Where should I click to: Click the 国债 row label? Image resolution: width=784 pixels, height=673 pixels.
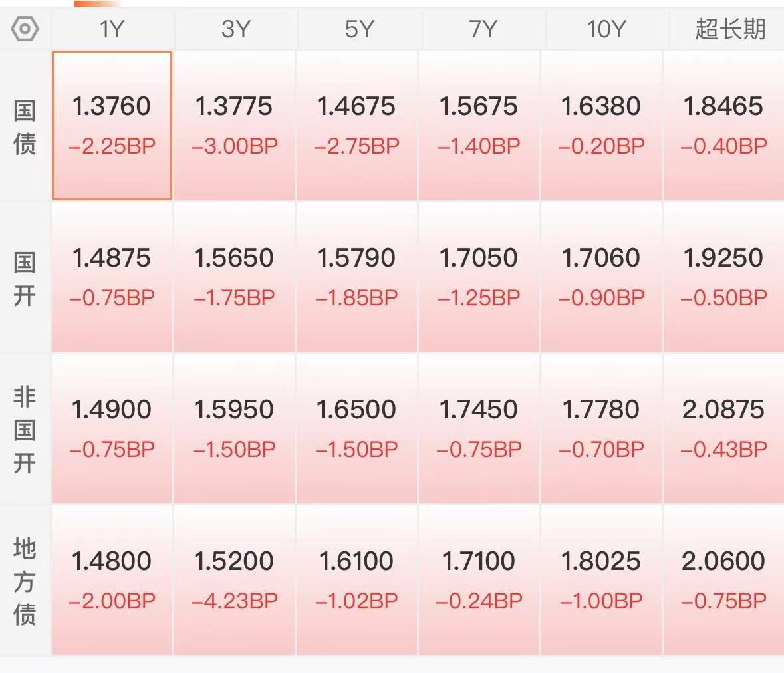[25, 127]
